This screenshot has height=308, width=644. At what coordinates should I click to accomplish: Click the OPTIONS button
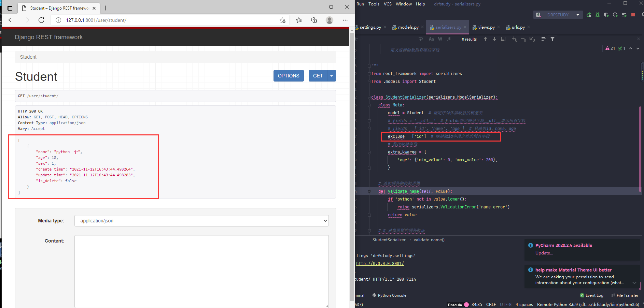(x=289, y=76)
